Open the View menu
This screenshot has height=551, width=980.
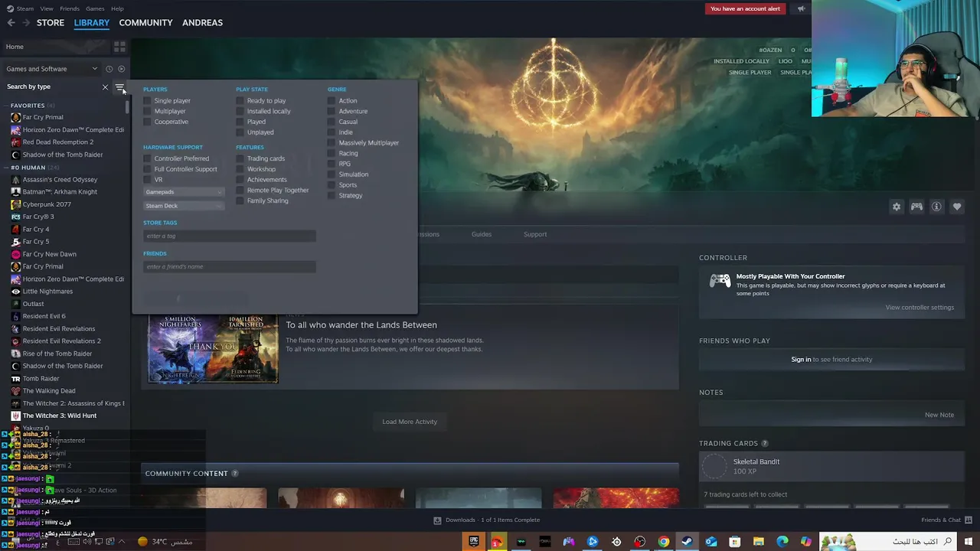(x=47, y=9)
